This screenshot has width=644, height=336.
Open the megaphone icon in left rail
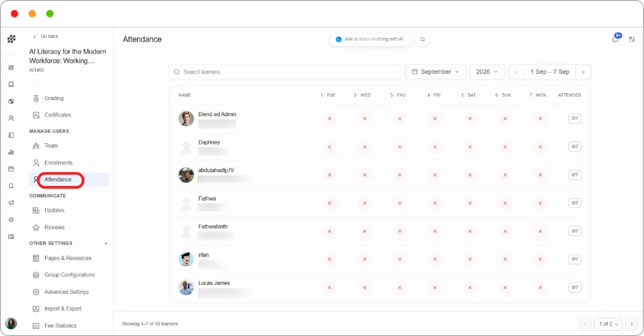pyautogui.click(x=11, y=203)
